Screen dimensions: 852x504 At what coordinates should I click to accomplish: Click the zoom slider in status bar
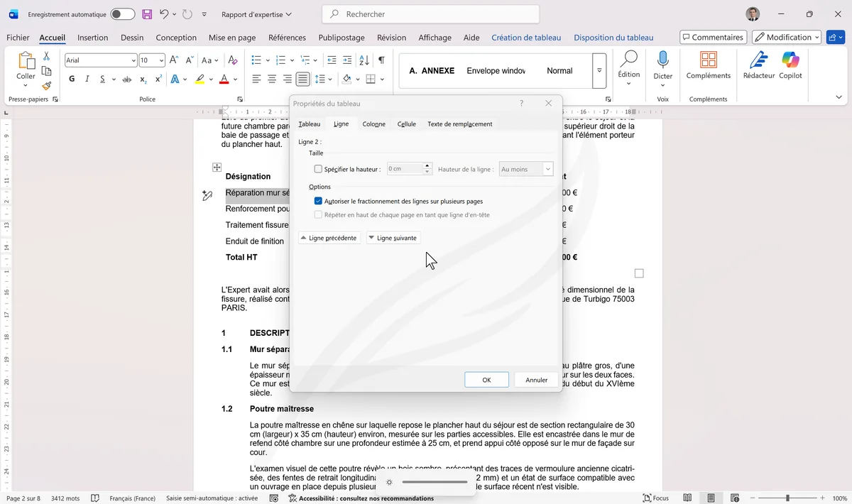787,498
